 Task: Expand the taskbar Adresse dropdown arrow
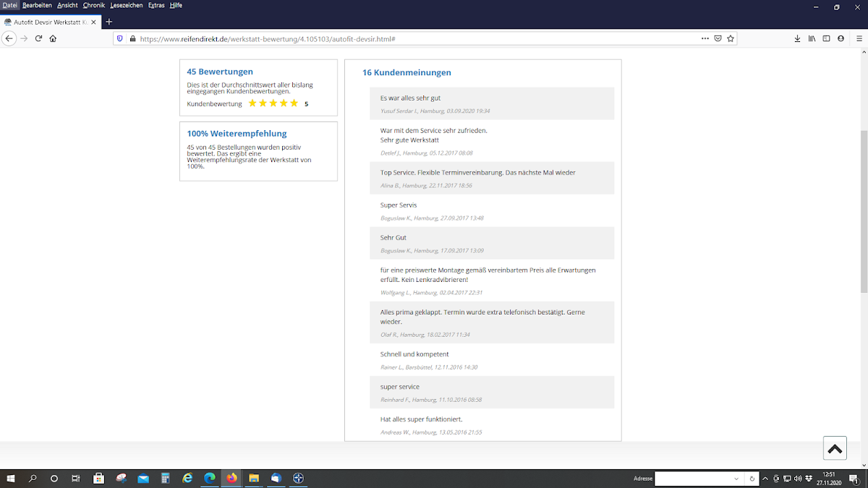(x=736, y=479)
